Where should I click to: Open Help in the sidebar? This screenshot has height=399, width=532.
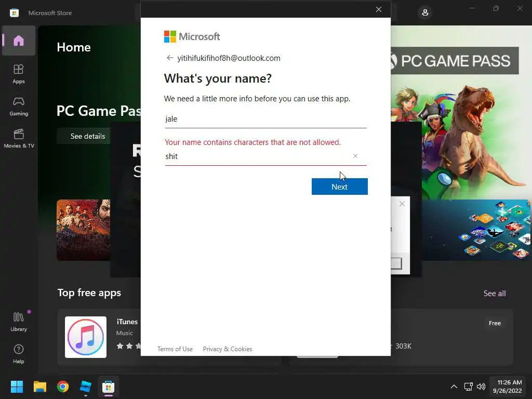(19, 354)
